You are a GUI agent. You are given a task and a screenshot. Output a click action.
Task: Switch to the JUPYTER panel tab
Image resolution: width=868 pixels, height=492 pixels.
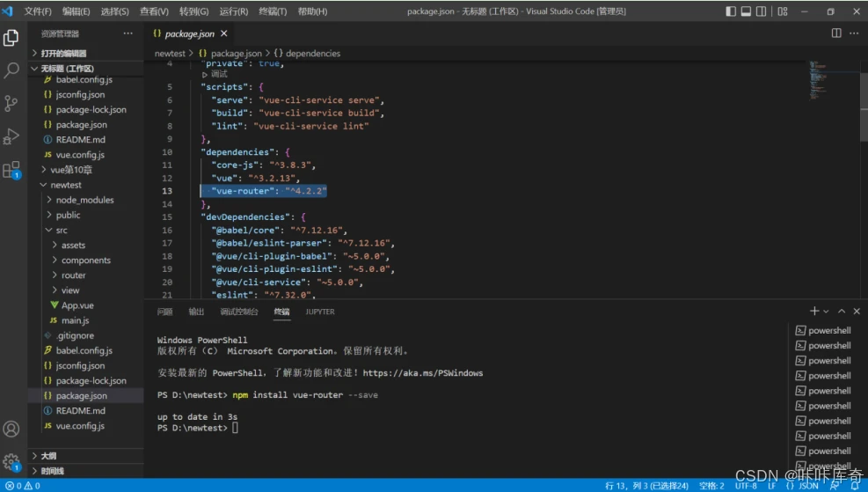tap(320, 312)
